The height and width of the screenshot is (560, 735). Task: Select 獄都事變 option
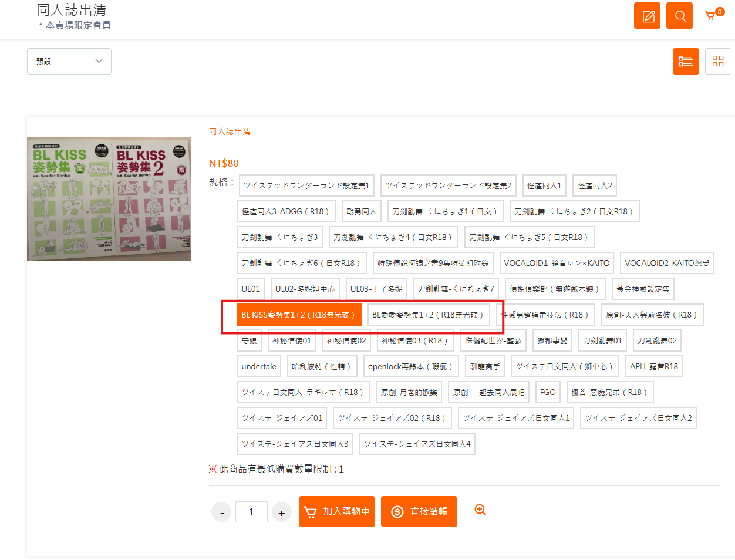[552, 340]
